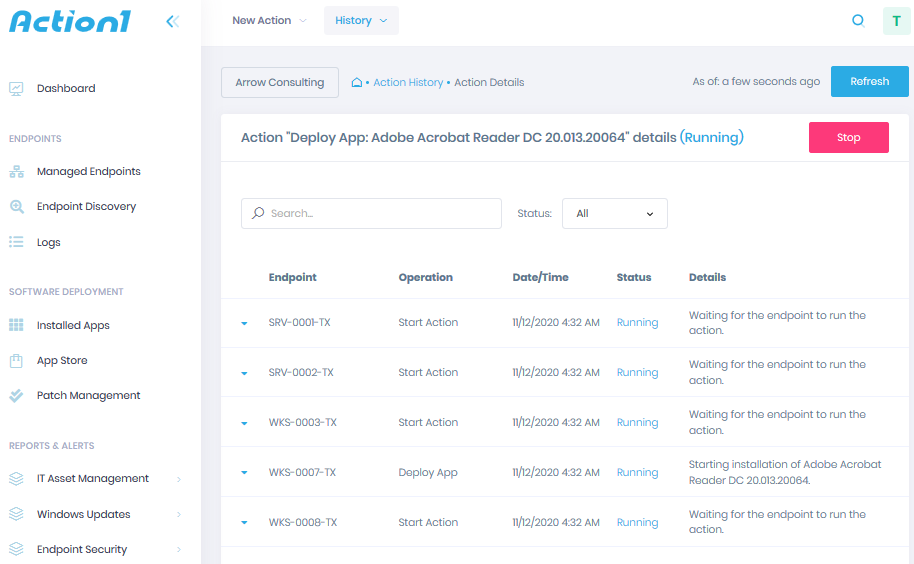Collapse the sidebar with double-chevron icon

173,22
